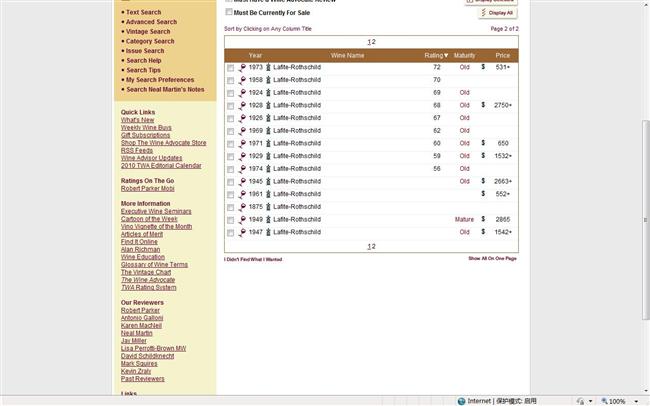650x406 pixels.
Task: Check the box for 1947 Lafite-Rothschild
Action: click(x=230, y=233)
